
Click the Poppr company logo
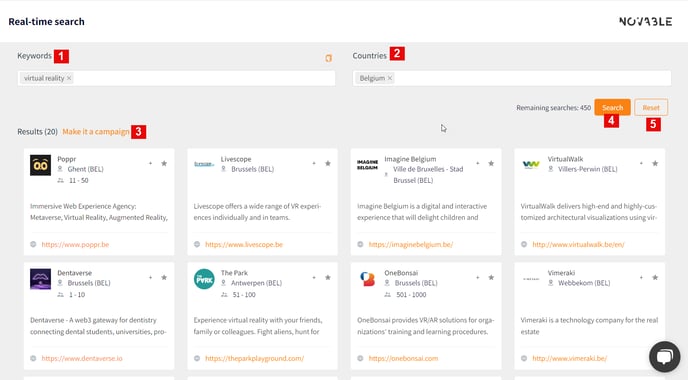[x=40, y=165]
